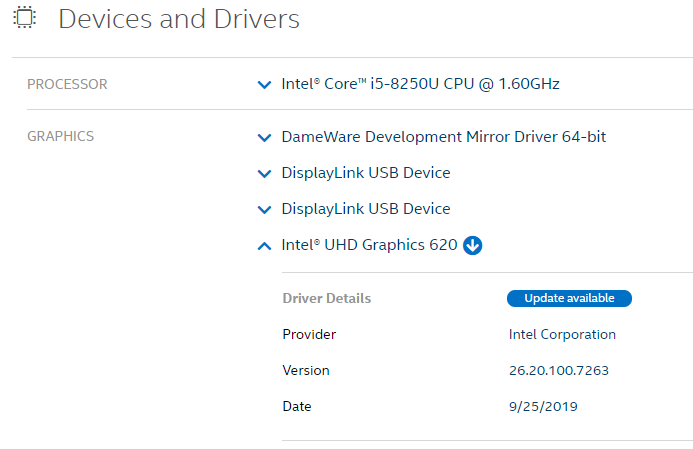Screen dimensions: 693x449
Task: Expand the Intel Core i5-8250U processor chevron
Action: (x=264, y=84)
